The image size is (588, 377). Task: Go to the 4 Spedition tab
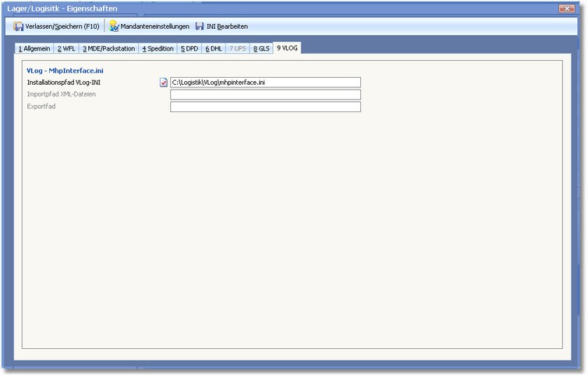(158, 48)
